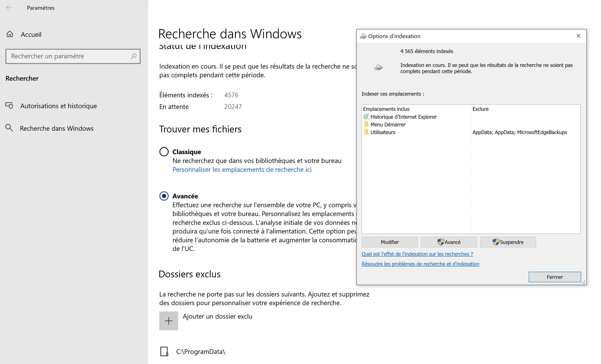Click 4 565 éléments indexés text
This screenshot has width=601, height=364.
coord(427,51)
